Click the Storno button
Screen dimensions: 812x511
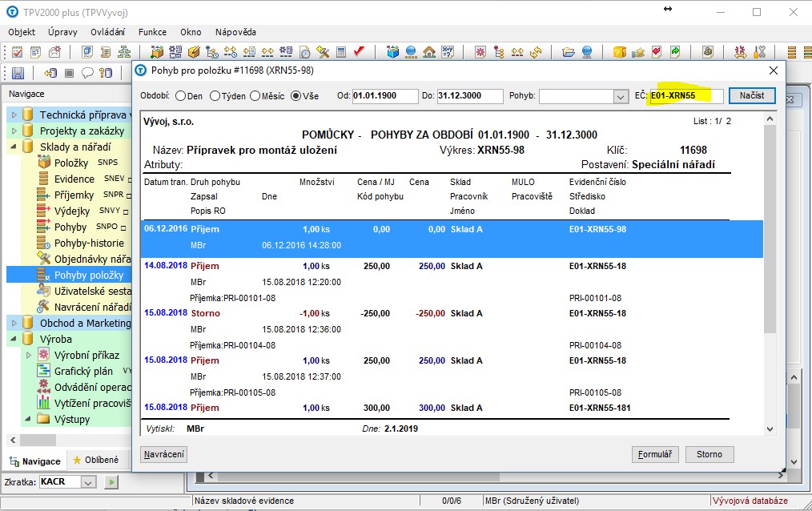[709, 455]
